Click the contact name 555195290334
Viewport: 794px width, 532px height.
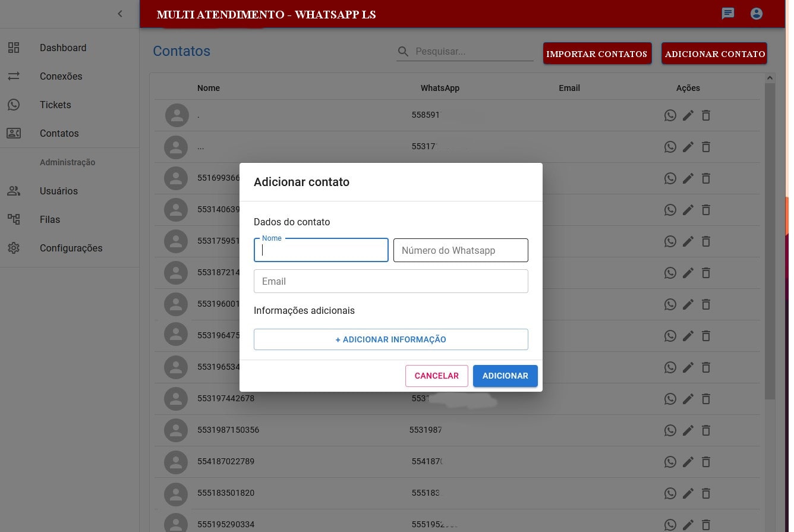[226, 524]
